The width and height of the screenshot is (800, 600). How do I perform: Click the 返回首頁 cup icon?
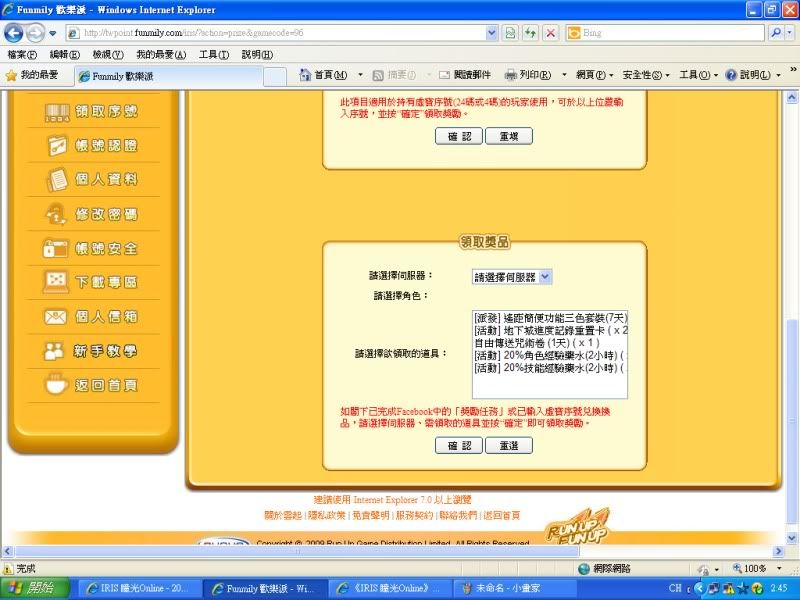tap(57, 386)
